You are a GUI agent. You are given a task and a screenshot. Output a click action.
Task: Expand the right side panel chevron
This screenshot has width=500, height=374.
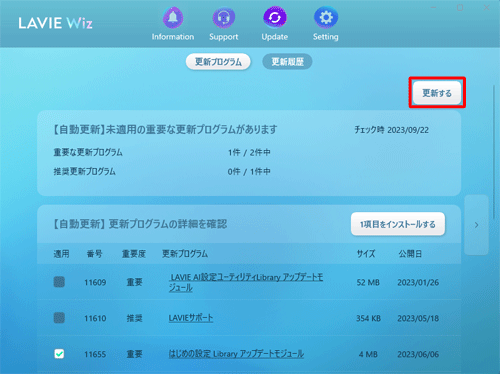(x=477, y=225)
